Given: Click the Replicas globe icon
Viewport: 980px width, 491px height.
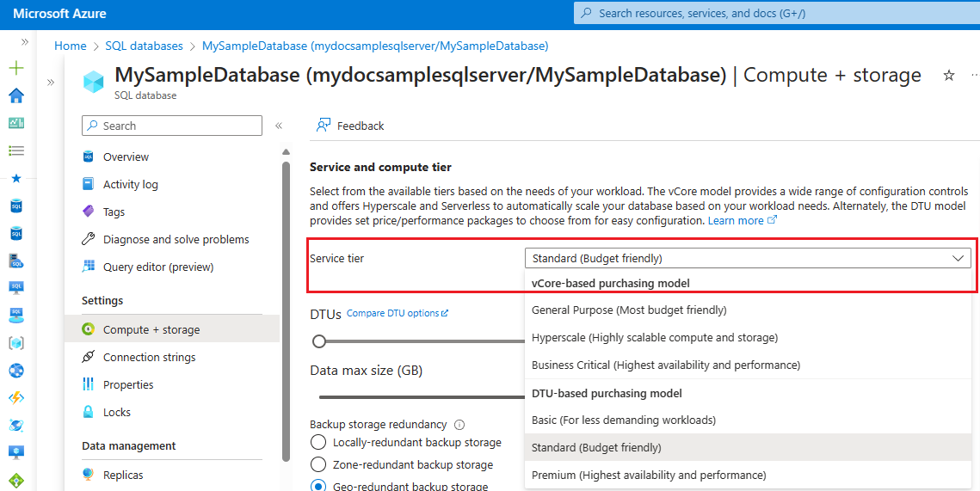Looking at the screenshot, I should click(88, 475).
